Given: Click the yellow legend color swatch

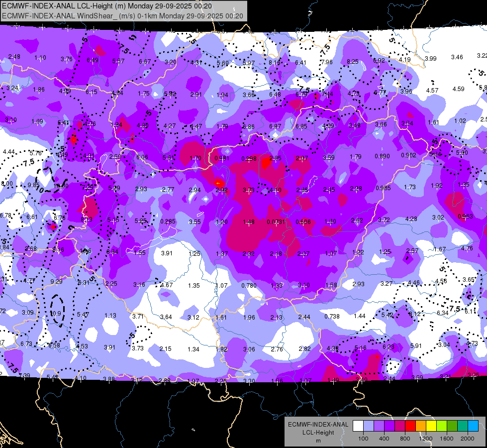Looking at the screenshot, I should point(431,426).
